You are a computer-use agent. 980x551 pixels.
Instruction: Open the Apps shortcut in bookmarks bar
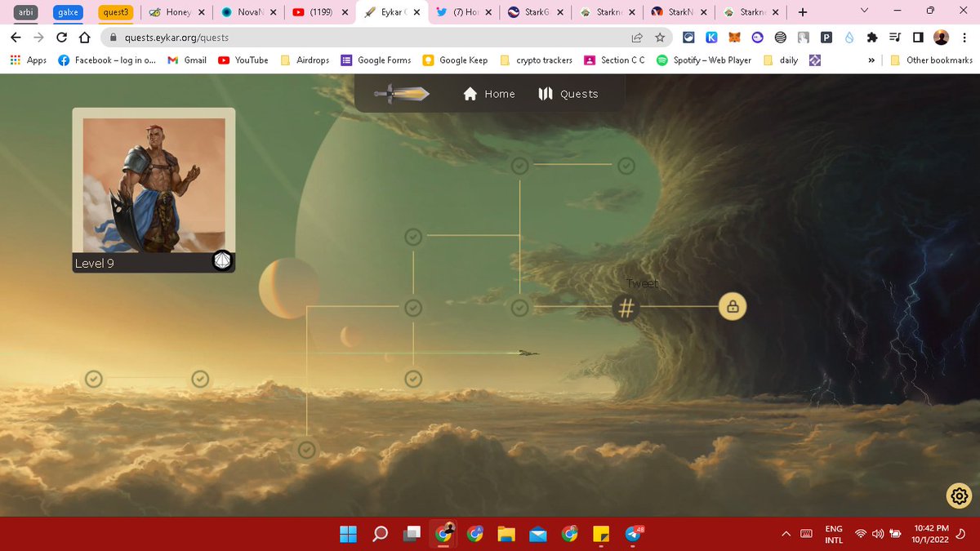point(29,60)
